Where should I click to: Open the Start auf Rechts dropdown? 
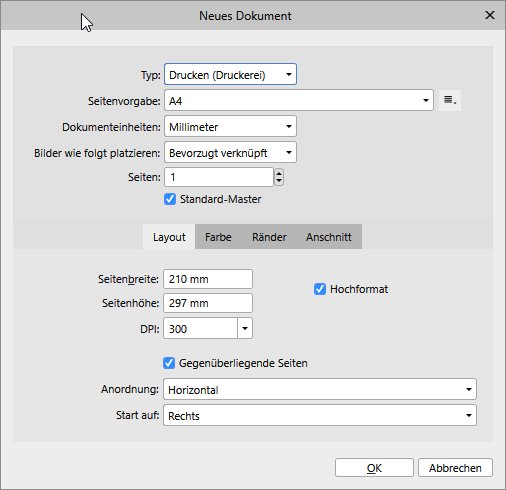coord(320,415)
